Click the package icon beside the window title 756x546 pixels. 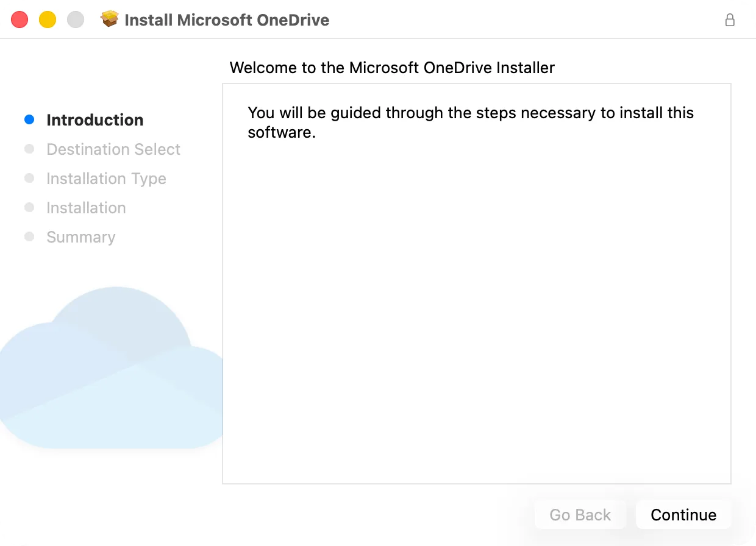(x=110, y=19)
